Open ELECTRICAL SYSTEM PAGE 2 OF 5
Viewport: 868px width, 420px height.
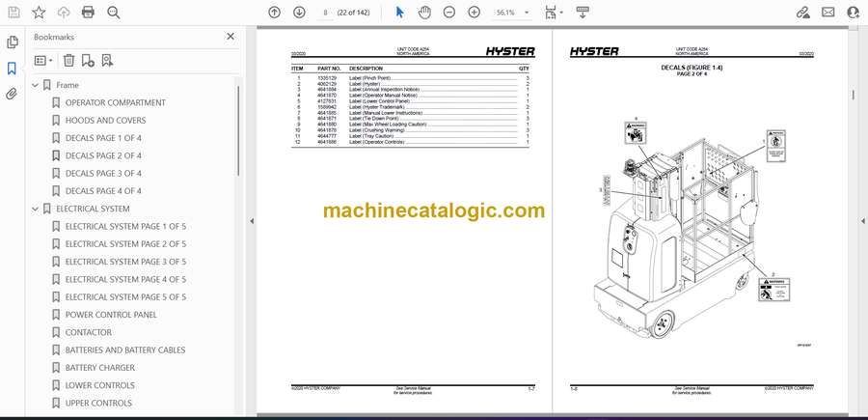[125, 244]
